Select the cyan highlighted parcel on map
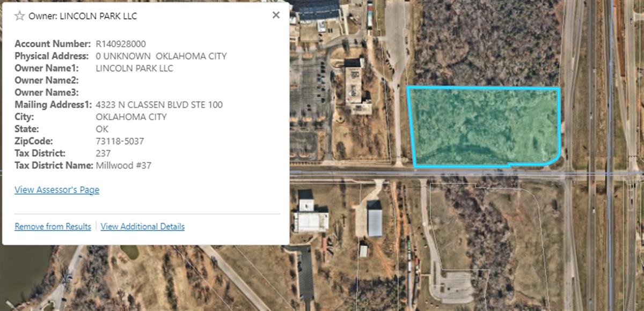 click(485, 127)
